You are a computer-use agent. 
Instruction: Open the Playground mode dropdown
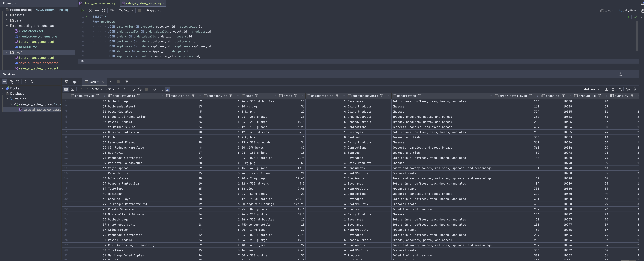click(x=155, y=10)
